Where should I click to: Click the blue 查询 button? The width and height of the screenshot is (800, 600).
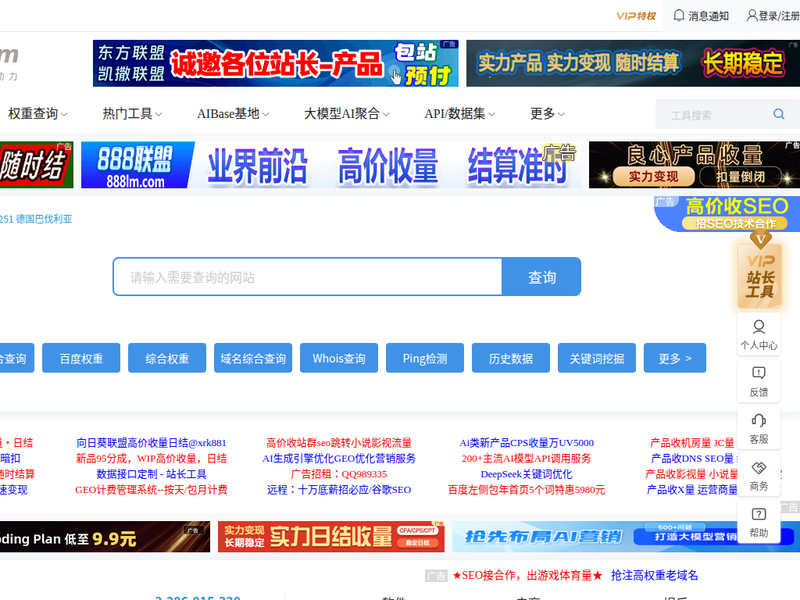541,277
